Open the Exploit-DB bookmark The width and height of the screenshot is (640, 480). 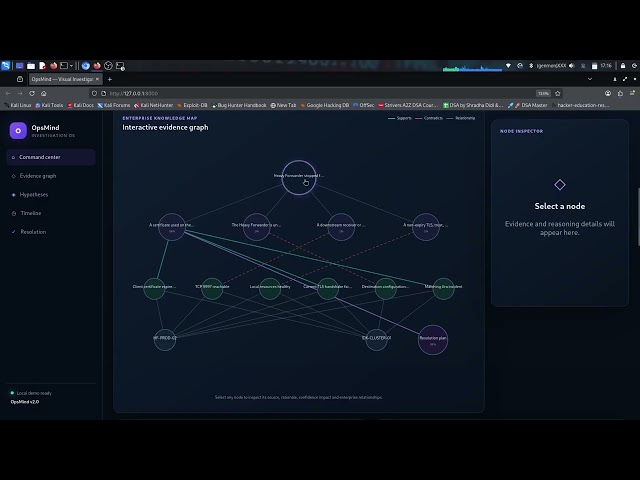coord(193,105)
